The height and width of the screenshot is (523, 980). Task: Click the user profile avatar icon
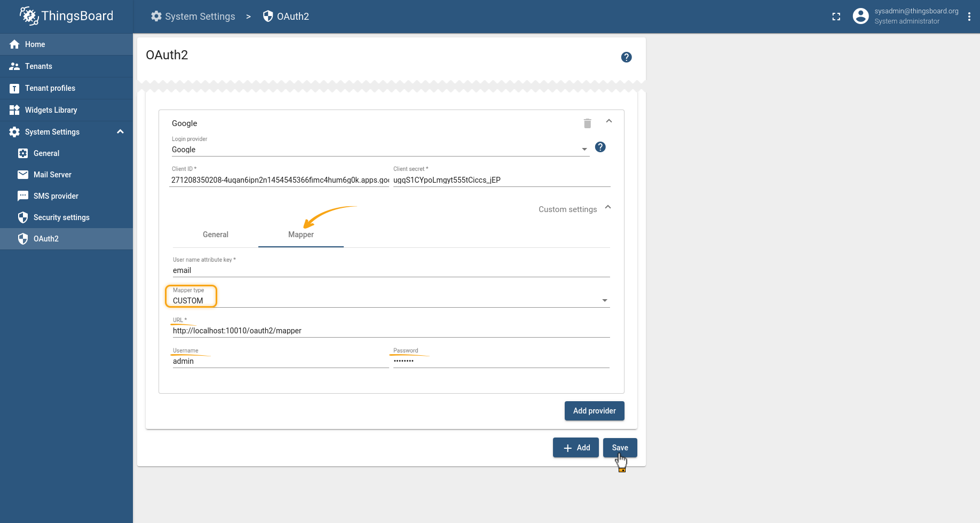click(x=860, y=16)
